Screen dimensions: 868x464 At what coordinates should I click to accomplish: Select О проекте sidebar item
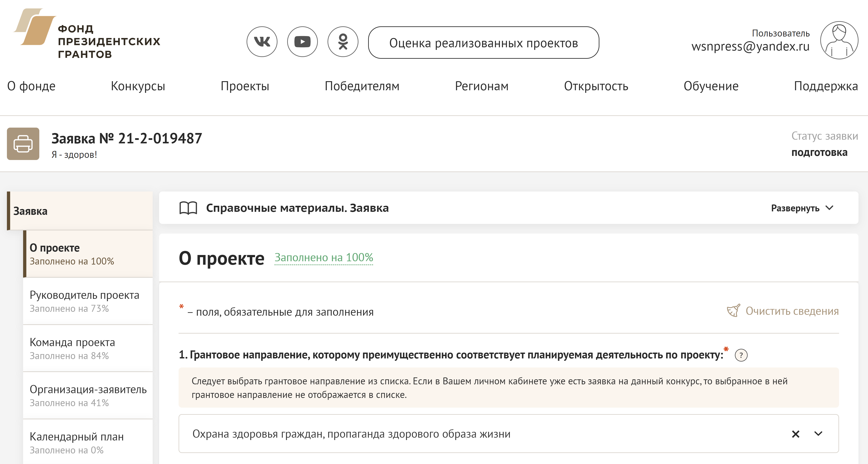pos(88,254)
